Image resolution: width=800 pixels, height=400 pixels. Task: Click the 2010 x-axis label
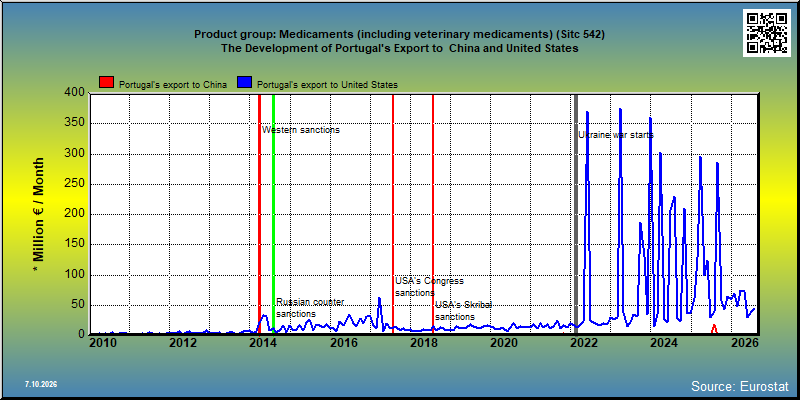pyautogui.click(x=103, y=342)
